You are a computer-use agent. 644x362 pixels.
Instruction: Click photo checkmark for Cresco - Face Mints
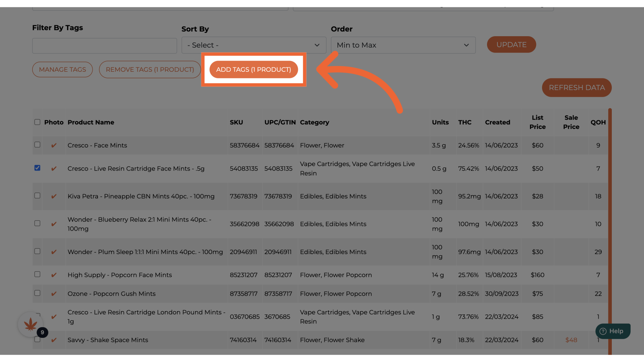click(54, 145)
